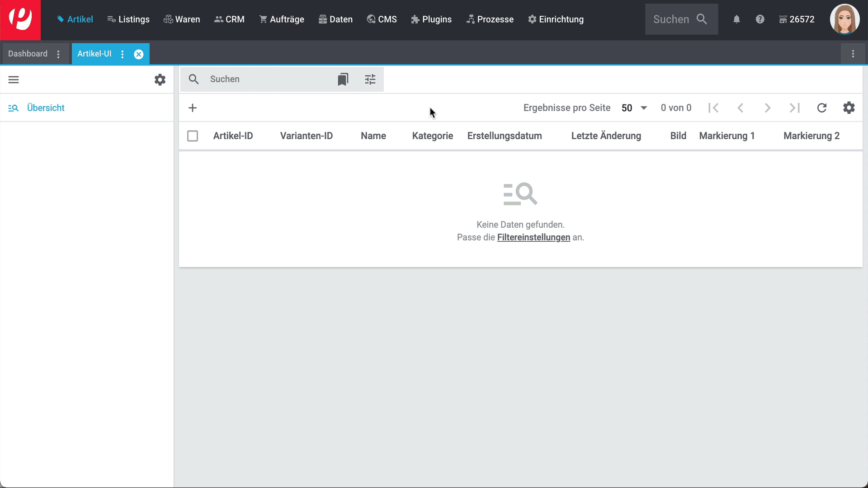Select Übersicht in the sidebar
Image resolution: width=868 pixels, height=488 pixels.
click(x=46, y=108)
